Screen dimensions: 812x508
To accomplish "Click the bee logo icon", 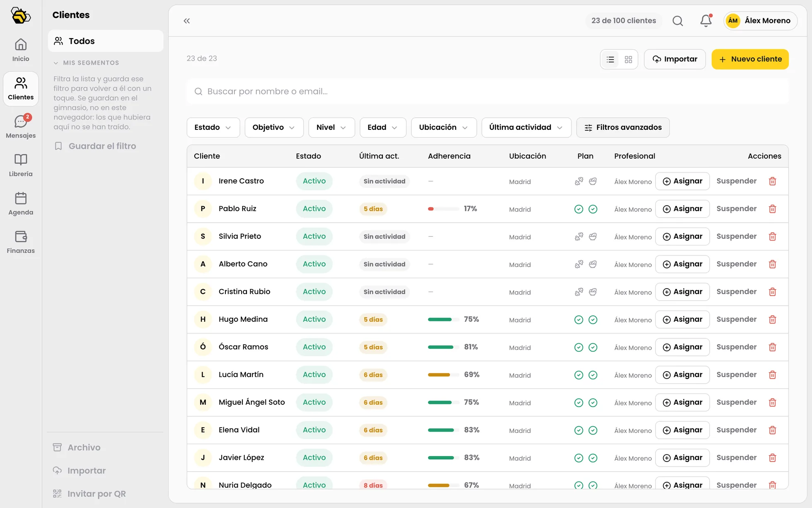I will click(21, 16).
